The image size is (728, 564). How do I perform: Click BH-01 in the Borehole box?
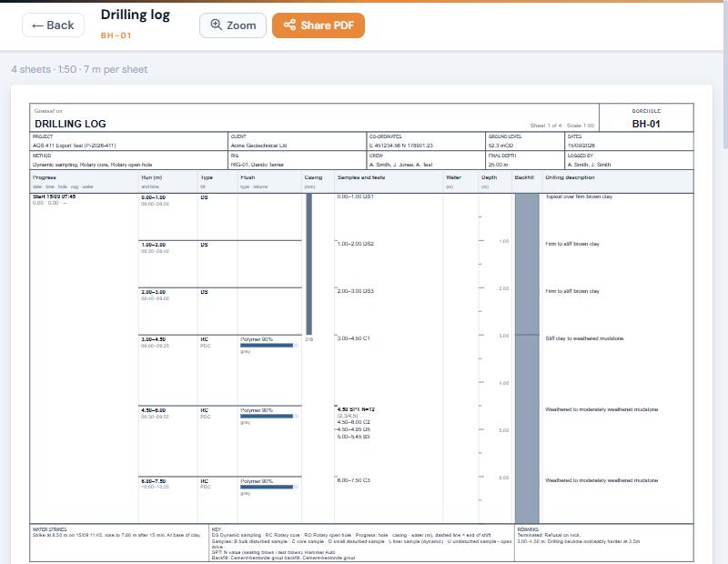(646, 124)
